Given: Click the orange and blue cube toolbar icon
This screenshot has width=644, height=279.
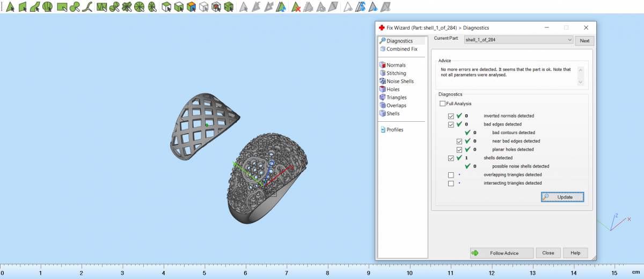Looking at the screenshot, I should 191,7.
